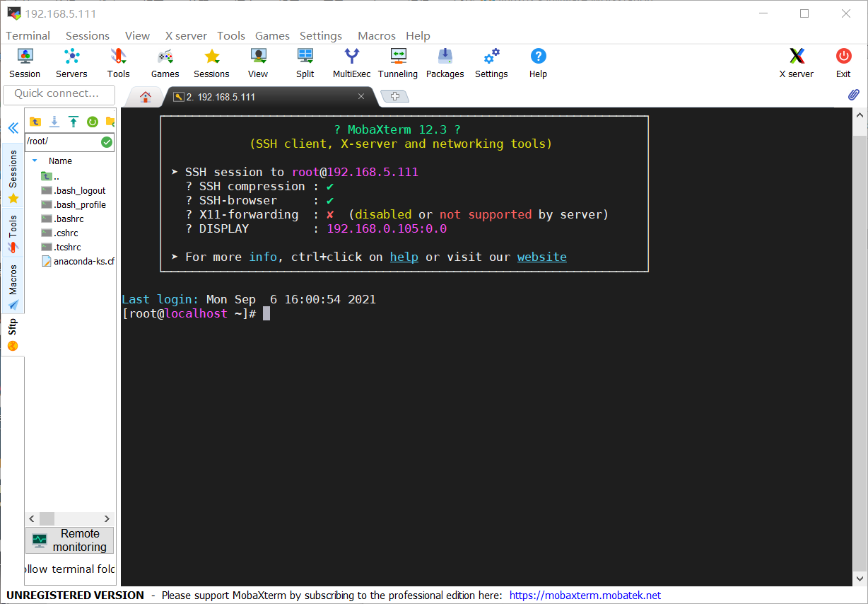Open the Name column sort arrow

click(x=34, y=161)
